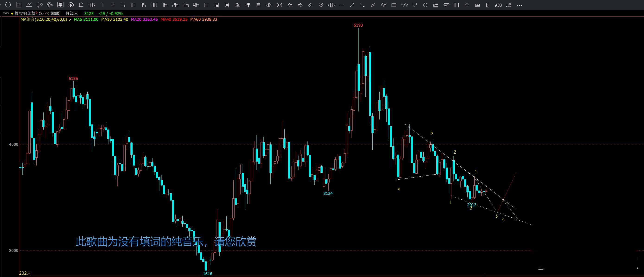Click the 6193 high price label
Image resolution: width=644 pixels, height=277 pixels.
click(358, 25)
